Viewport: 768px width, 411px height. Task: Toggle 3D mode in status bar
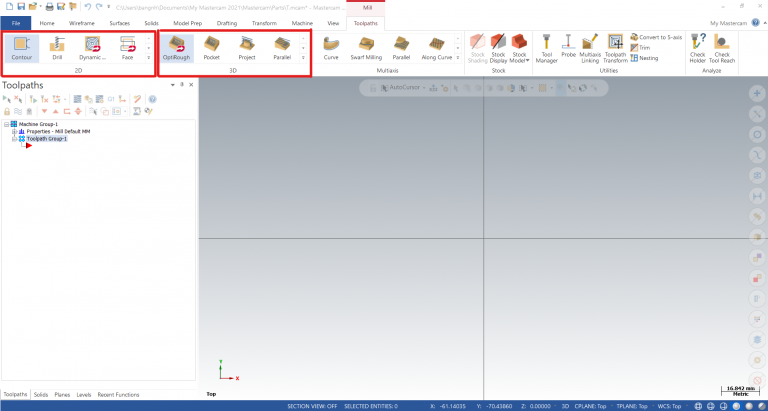click(565, 406)
